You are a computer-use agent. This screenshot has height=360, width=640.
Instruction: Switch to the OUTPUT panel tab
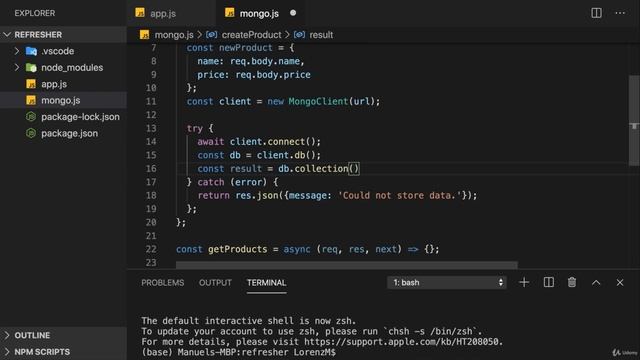click(215, 282)
